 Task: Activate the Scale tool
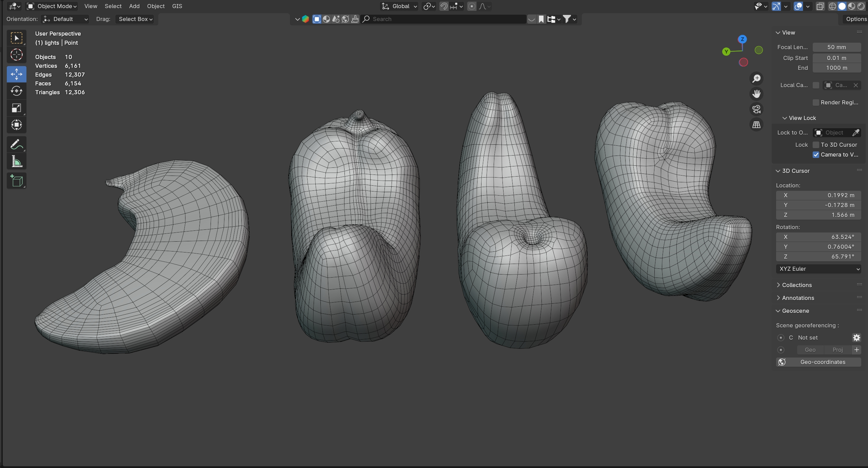tap(16, 108)
